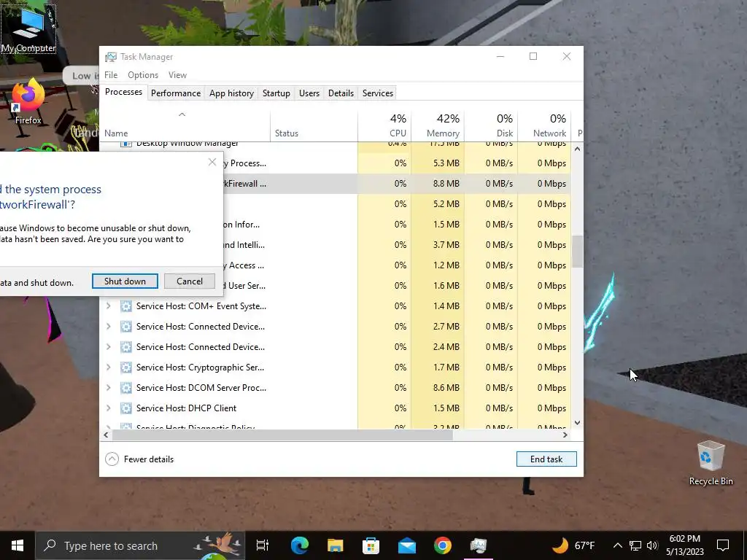
Task: Click the End task button
Action: (x=546, y=459)
